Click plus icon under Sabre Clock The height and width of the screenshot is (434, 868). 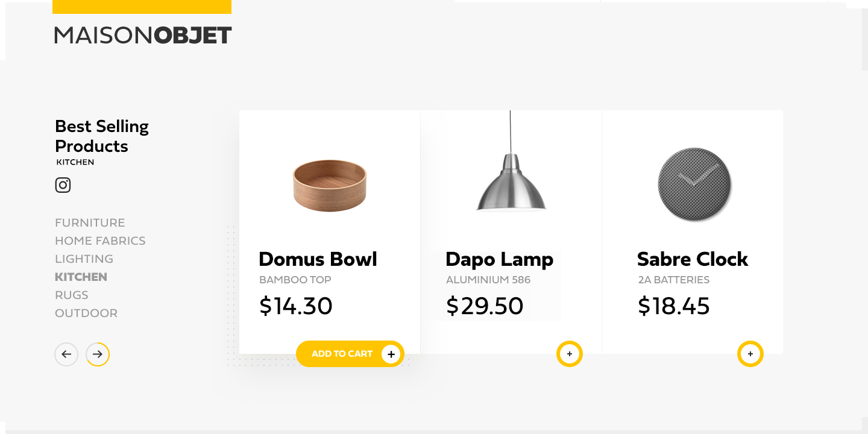point(750,354)
